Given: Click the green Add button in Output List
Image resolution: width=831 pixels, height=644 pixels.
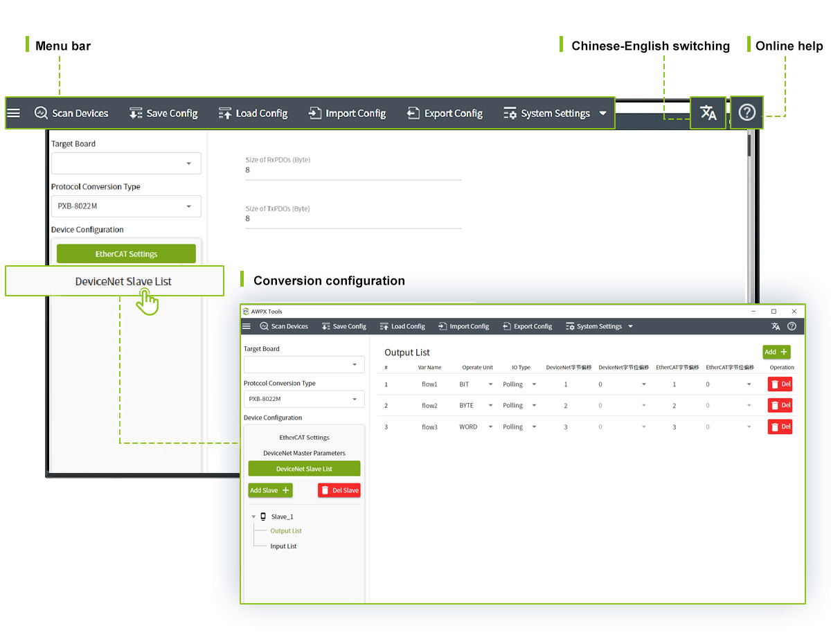Looking at the screenshot, I should (x=776, y=352).
